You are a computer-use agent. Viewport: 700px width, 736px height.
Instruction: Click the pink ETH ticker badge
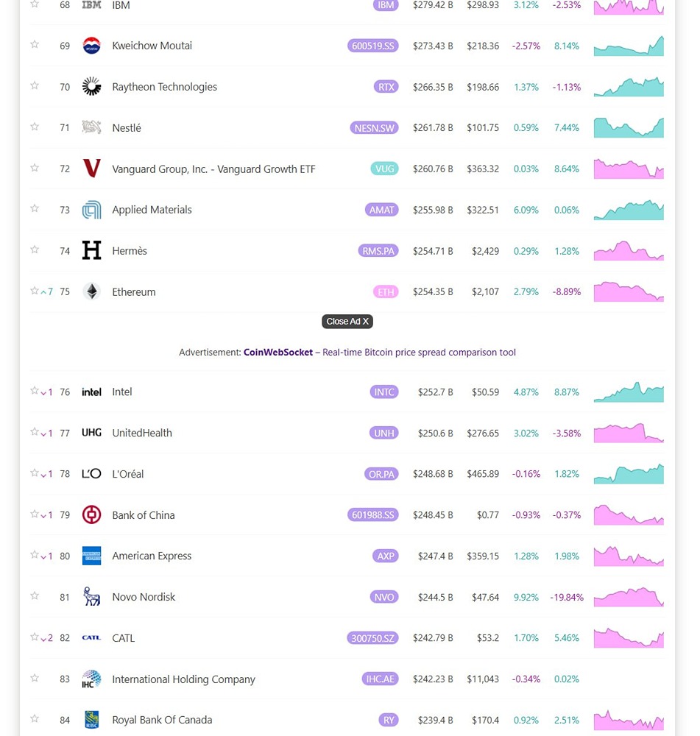(x=386, y=292)
